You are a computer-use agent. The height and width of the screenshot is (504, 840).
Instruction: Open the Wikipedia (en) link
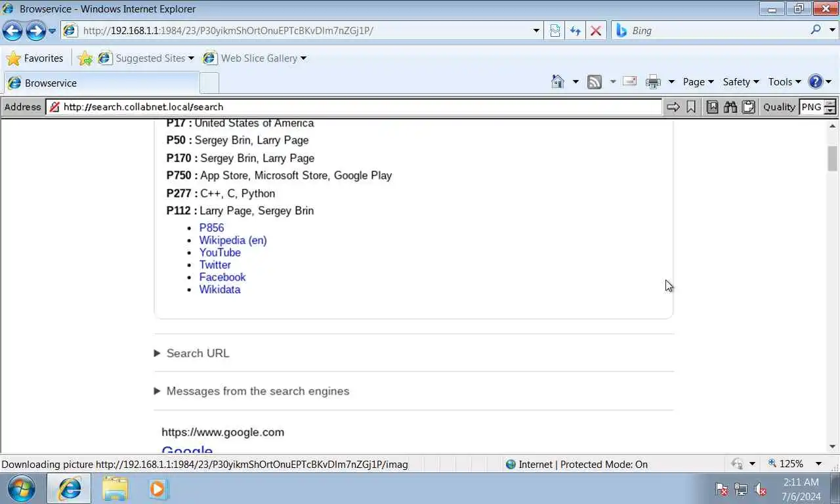(x=233, y=240)
